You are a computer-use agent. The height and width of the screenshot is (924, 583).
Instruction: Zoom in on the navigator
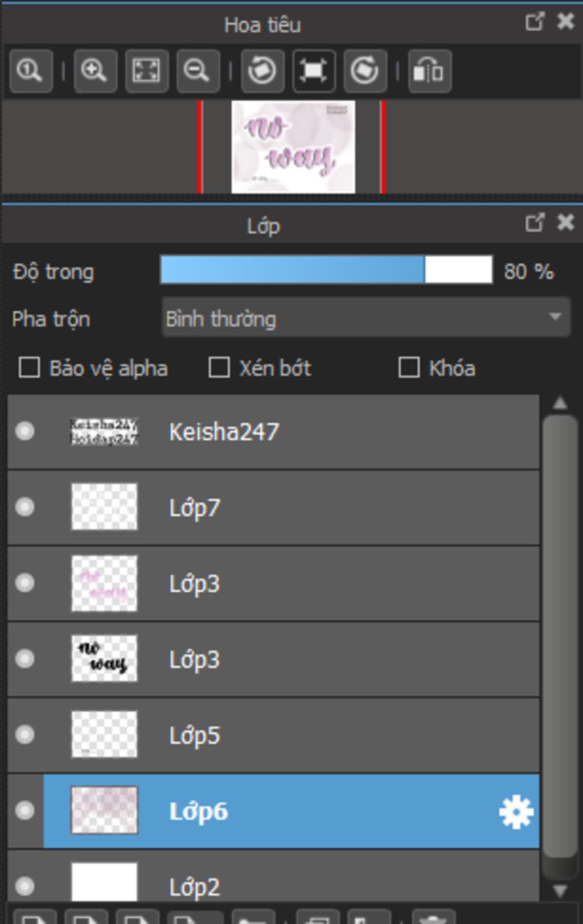(x=95, y=71)
